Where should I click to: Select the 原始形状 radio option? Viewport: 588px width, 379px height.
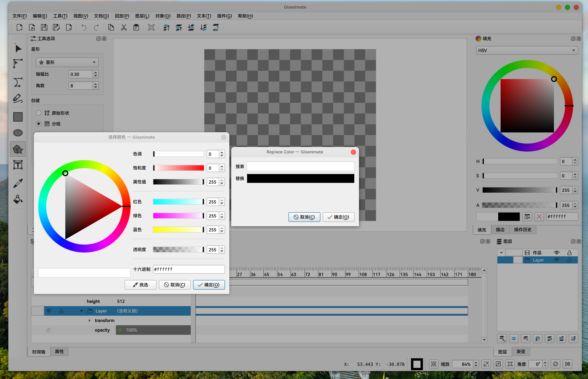39,113
